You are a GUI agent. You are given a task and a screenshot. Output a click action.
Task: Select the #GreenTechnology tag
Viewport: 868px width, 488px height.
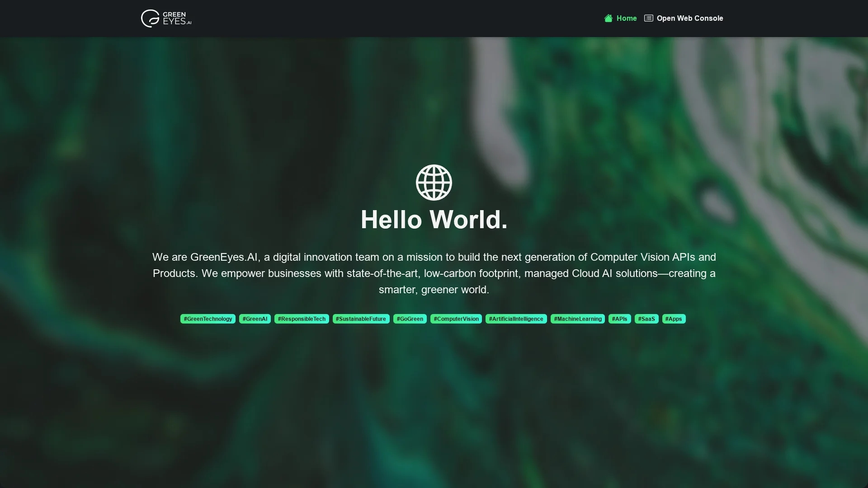click(x=208, y=319)
